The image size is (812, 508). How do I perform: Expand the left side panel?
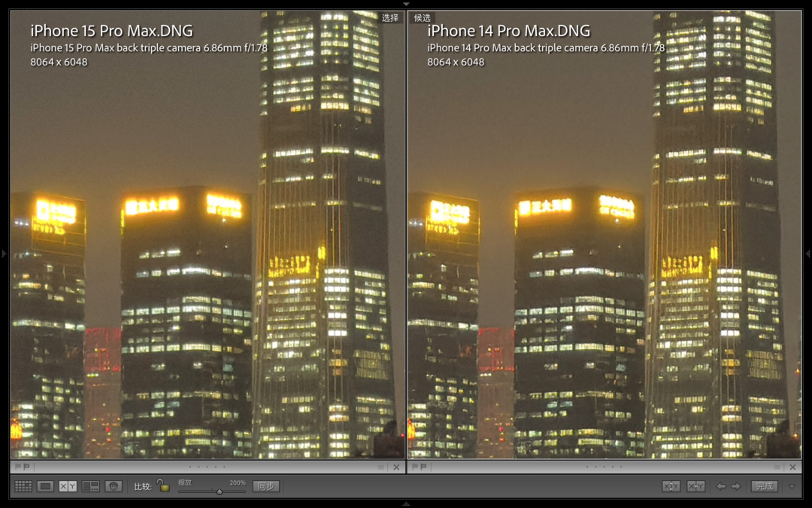[x=4, y=254]
